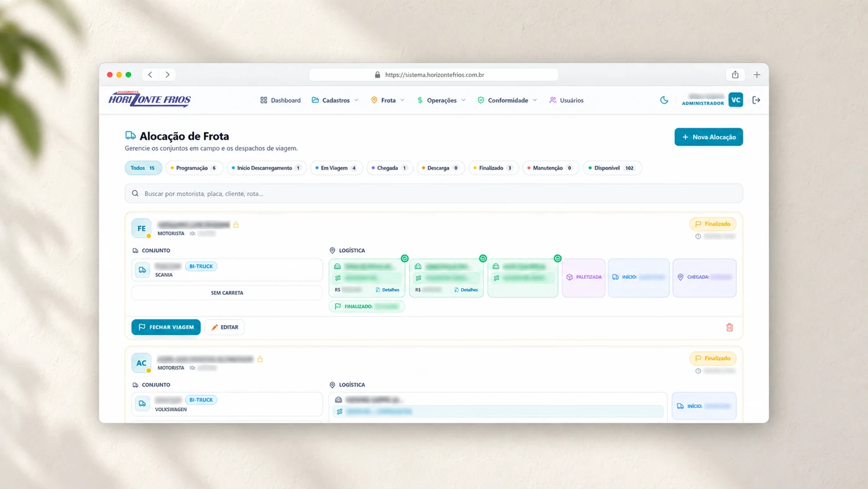Click the lock icon beside AC driver name
This screenshot has height=489, width=868.
260,359
